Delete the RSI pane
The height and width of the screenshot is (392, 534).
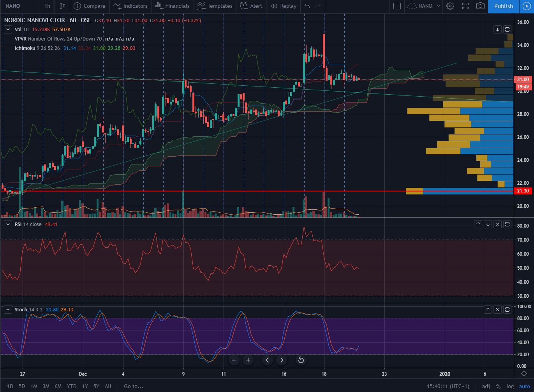(497, 224)
